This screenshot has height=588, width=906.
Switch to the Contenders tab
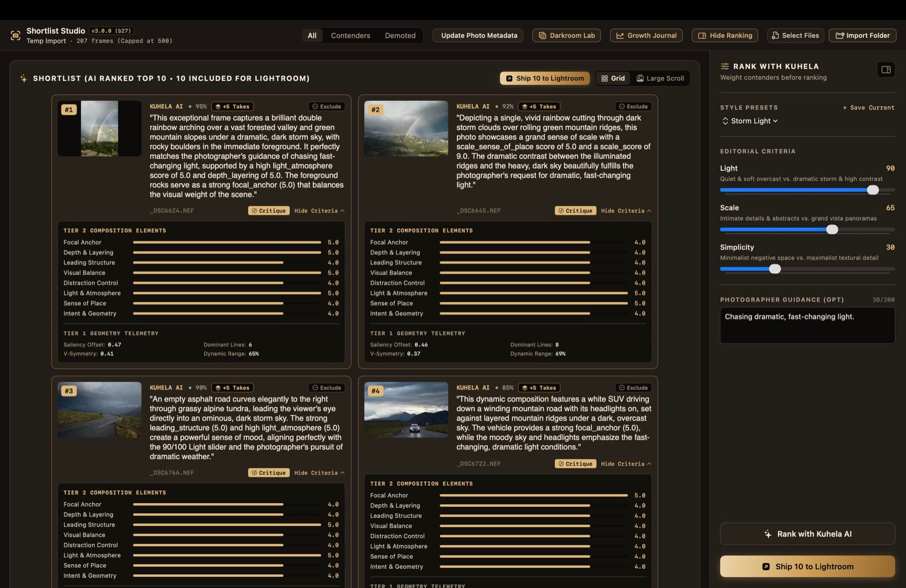point(350,35)
